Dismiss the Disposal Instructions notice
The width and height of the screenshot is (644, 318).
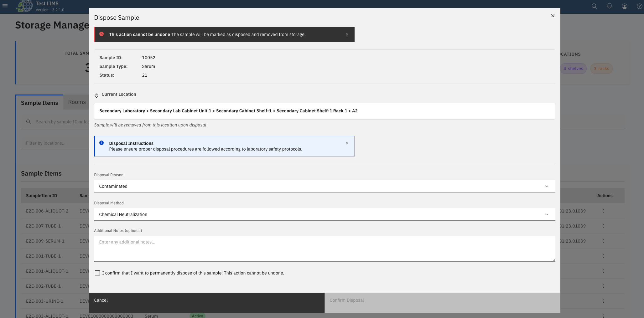[347, 143]
